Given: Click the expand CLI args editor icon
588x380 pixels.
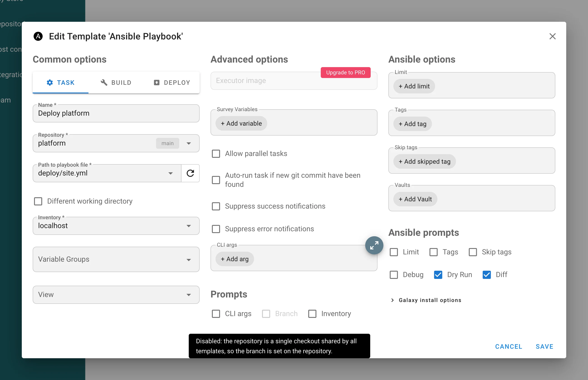Looking at the screenshot, I should click(x=374, y=245).
